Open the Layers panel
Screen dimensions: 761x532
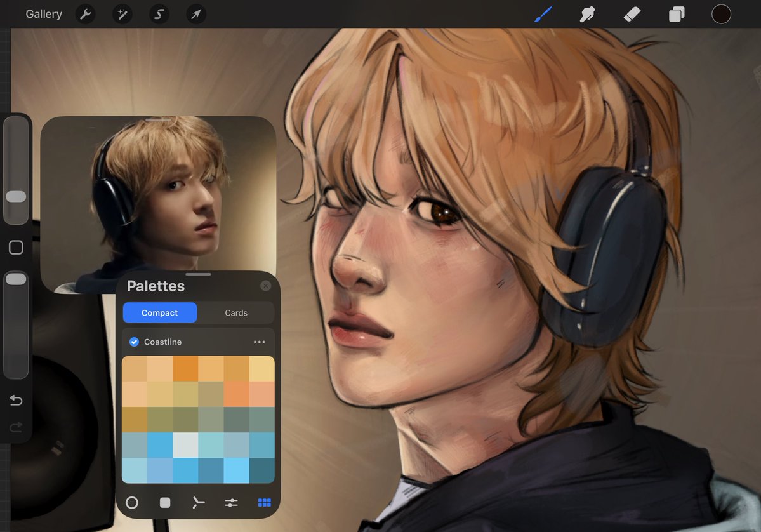[677, 14]
